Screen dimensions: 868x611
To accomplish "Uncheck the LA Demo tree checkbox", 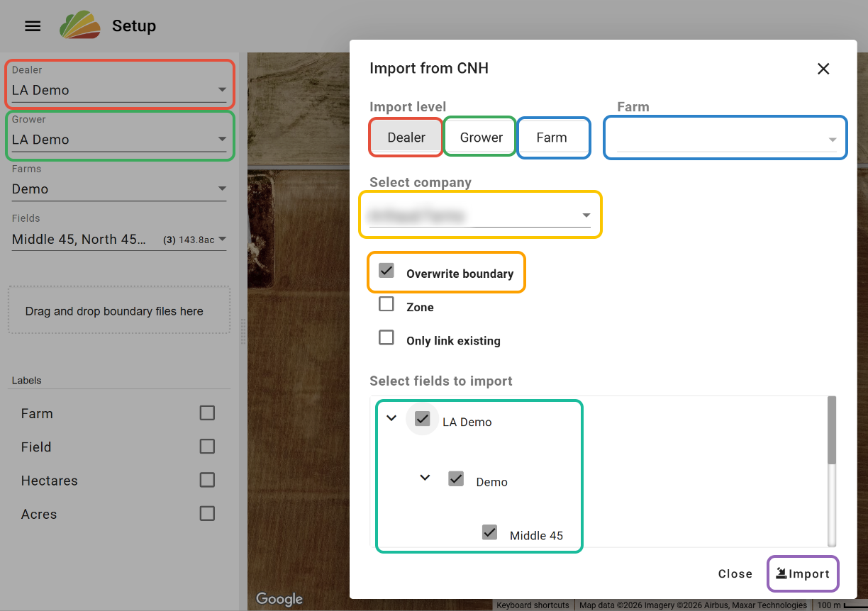I will coord(423,418).
